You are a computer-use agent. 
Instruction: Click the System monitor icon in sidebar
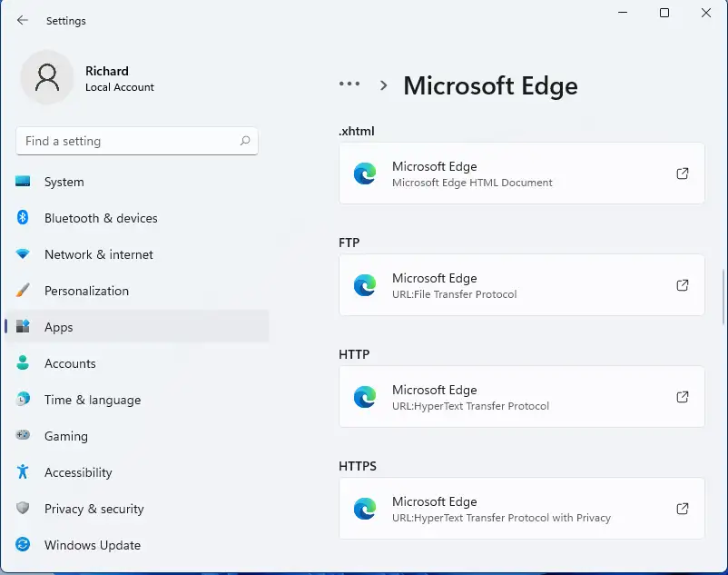23,181
